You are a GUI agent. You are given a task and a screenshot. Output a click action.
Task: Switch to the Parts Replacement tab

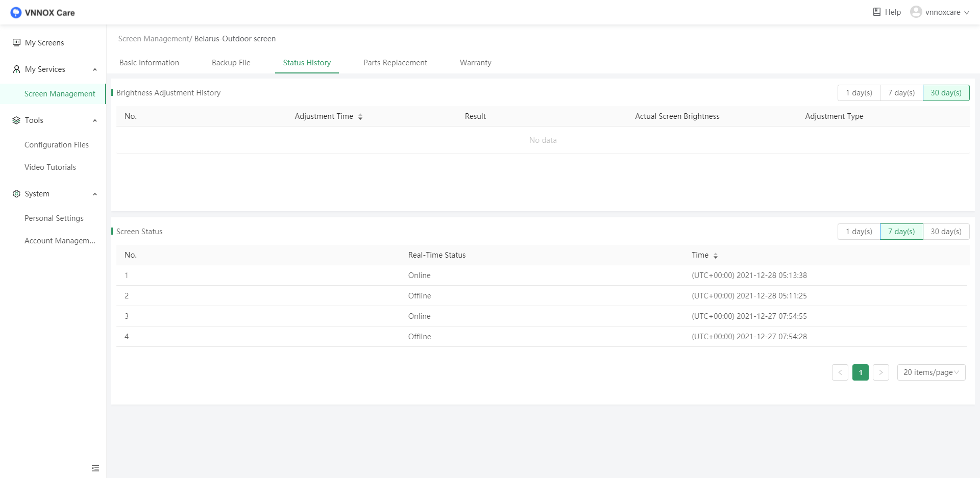click(395, 63)
